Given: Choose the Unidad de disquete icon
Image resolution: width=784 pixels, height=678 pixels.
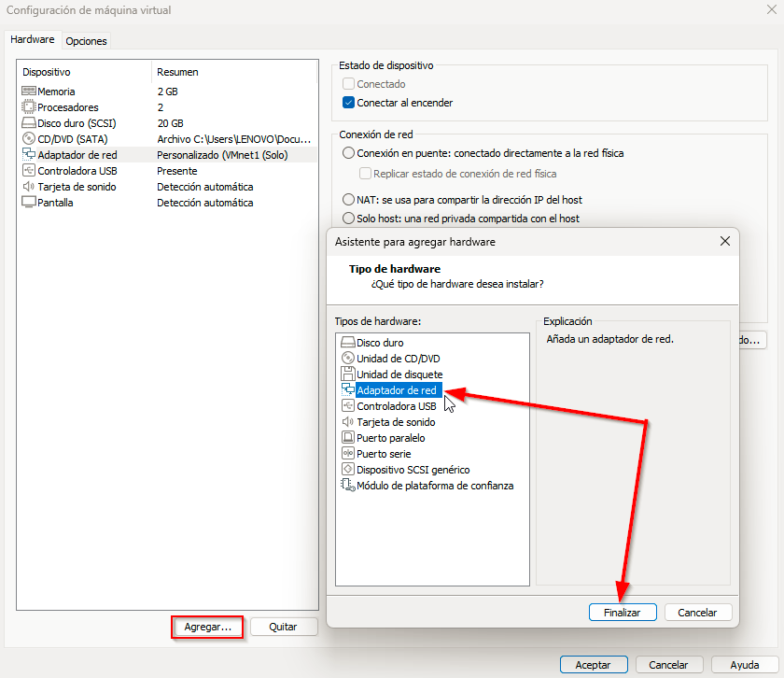Looking at the screenshot, I should 348,374.
